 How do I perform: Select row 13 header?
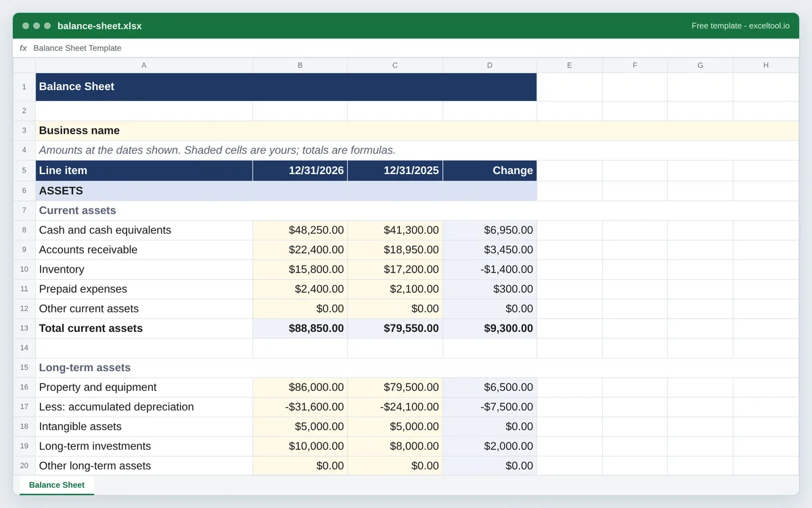pos(24,329)
